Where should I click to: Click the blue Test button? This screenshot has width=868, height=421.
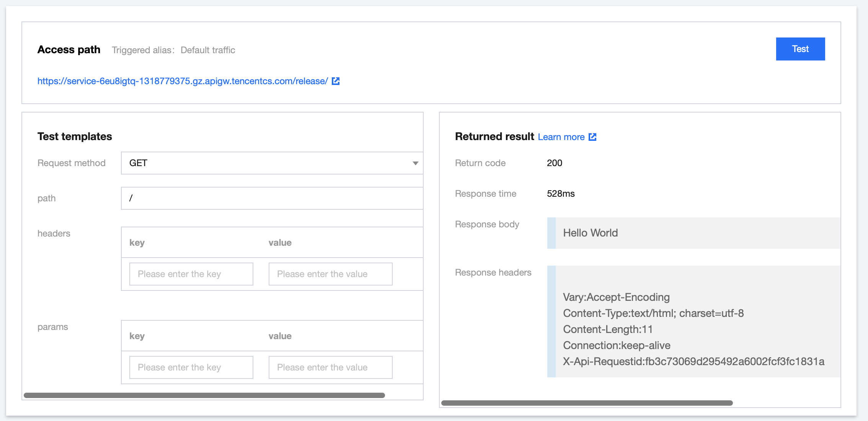[x=800, y=49]
